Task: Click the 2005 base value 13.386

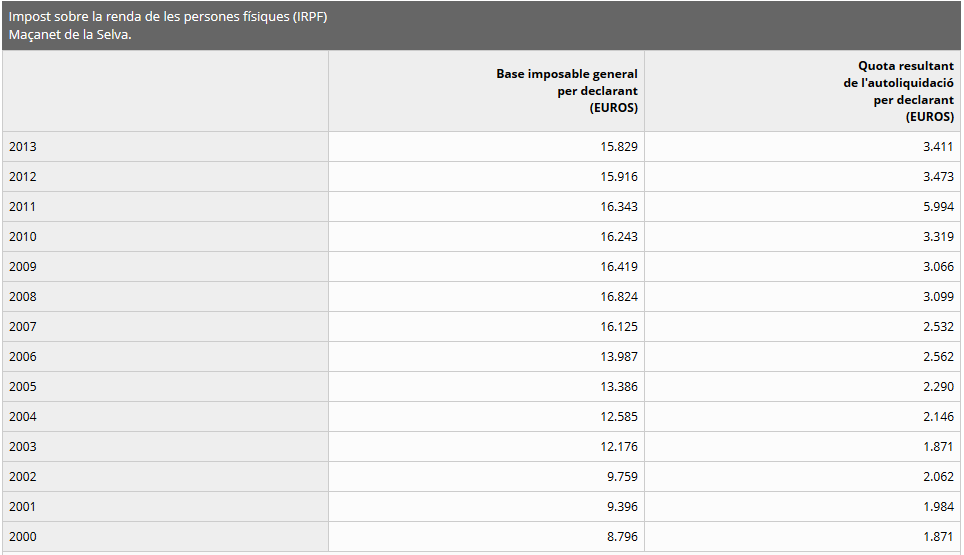Action: pos(619,387)
